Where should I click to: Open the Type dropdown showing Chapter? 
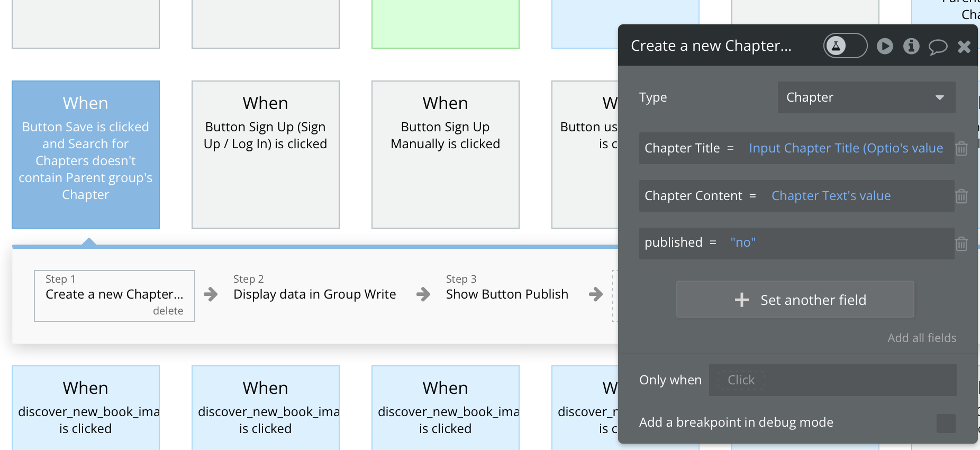866,97
